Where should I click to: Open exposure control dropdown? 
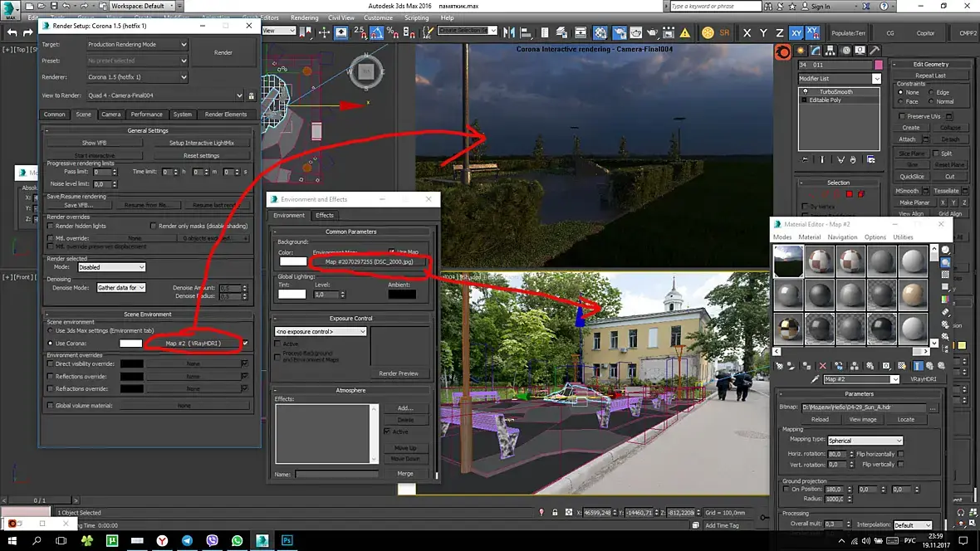[x=320, y=331]
